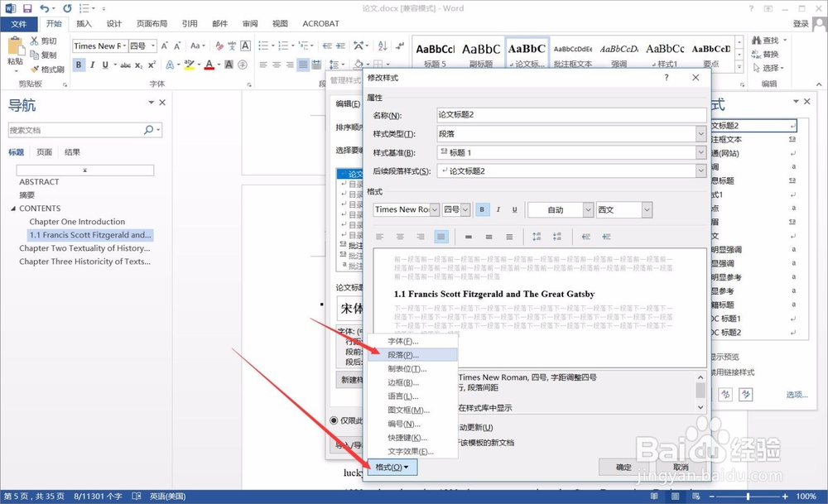Click ribbon Strikethrough abc icon
Viewport: 828px width, 504px height.
[x=125, y=65]
